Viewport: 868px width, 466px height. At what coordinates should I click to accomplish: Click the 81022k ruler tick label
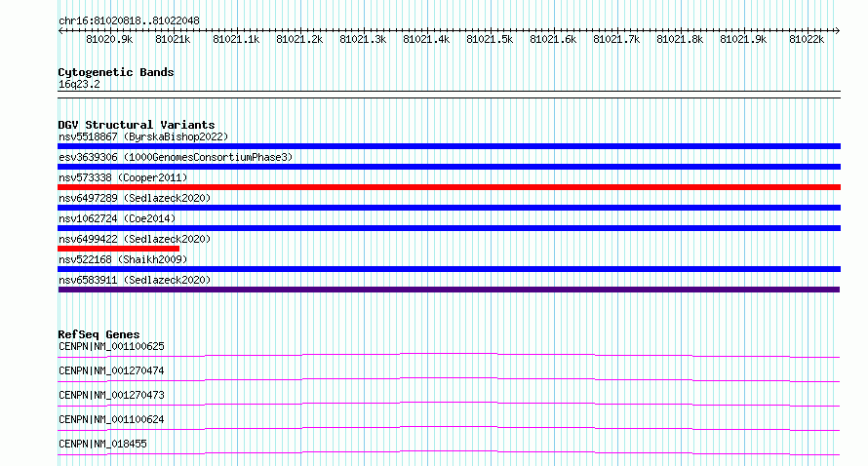[807, 39]
